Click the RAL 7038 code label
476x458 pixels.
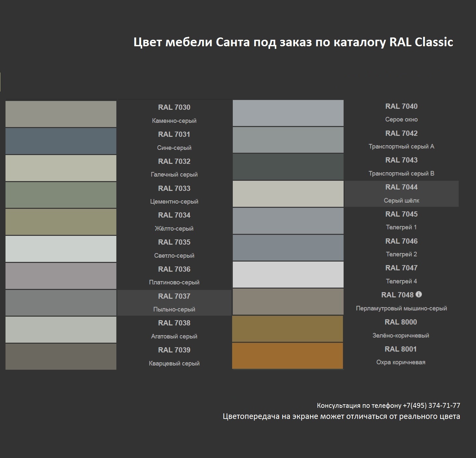pyautogui.click(x=174, y=323)
